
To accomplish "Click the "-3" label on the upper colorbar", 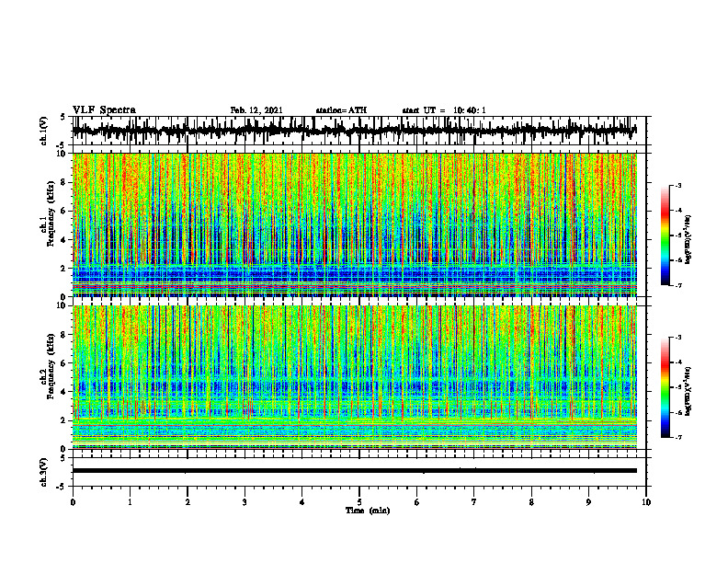I will click(x=677, y=185).
